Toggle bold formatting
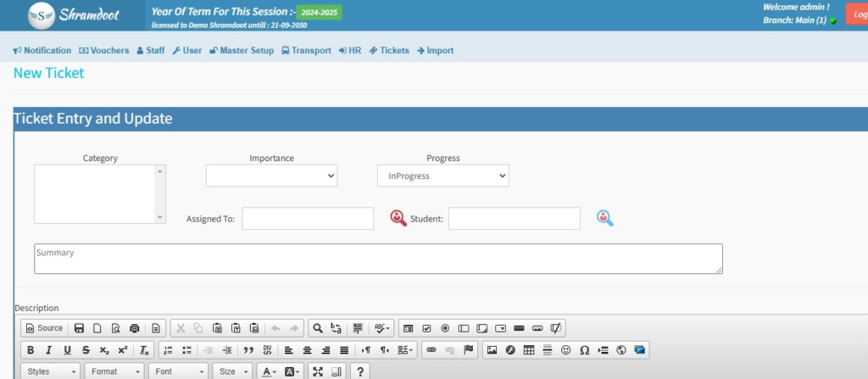The width and height of the screenshot is (868, 379). 31,350
